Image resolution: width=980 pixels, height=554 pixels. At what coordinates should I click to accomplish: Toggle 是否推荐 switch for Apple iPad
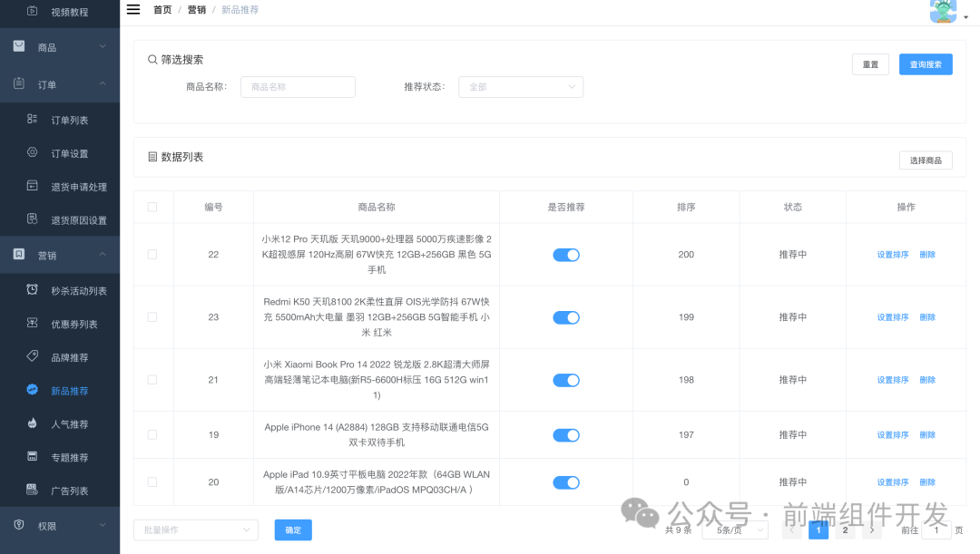click(566, 482)
